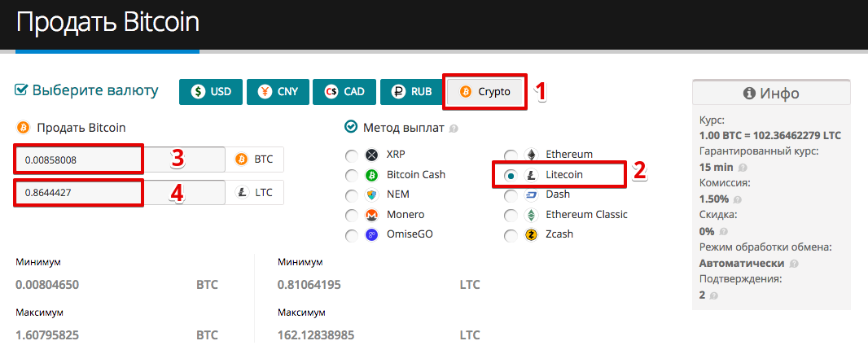868x354 pixels.
Task: Click the Zcash yellow icon
Action: tap(531, 235)
